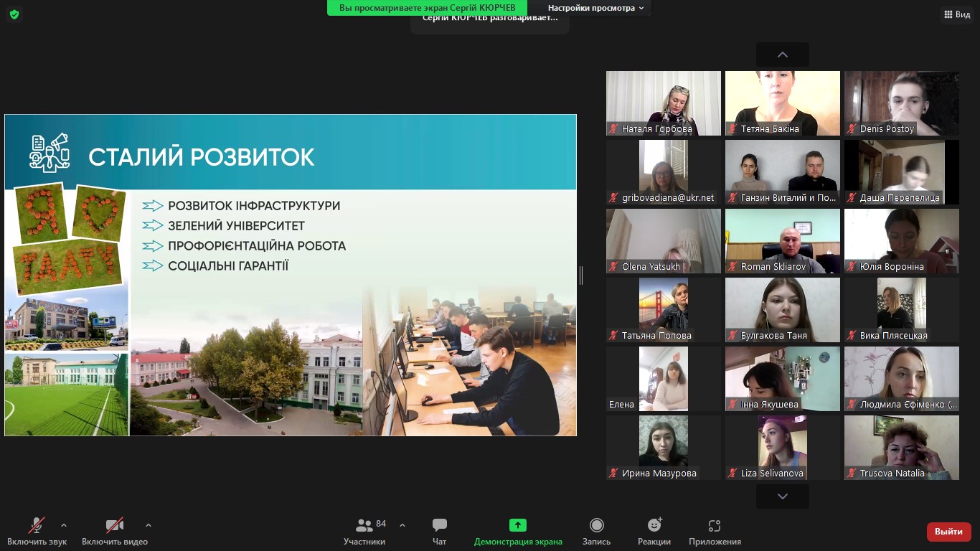Viewport: 980px width, 551px height.
Task: Click muted mic icon beside Ганзин Виталий
Action: 733,198
